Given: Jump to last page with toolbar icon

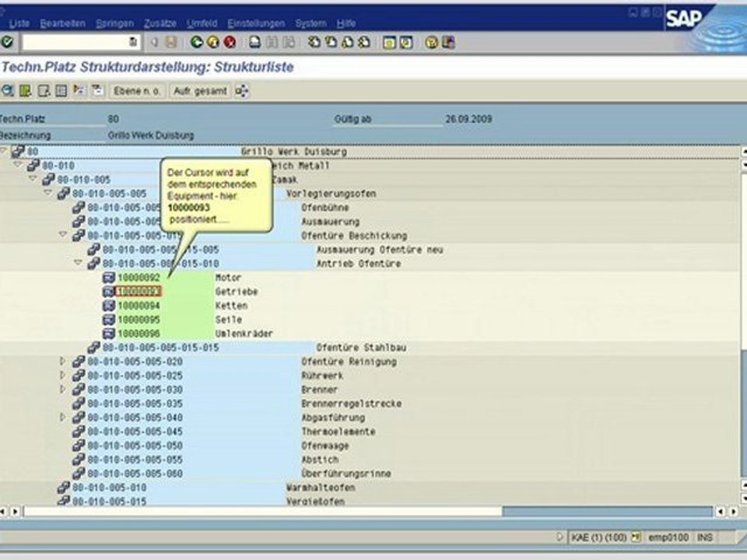Looking at the screenshot, I should pyautogui.click(x=364, y=42).
